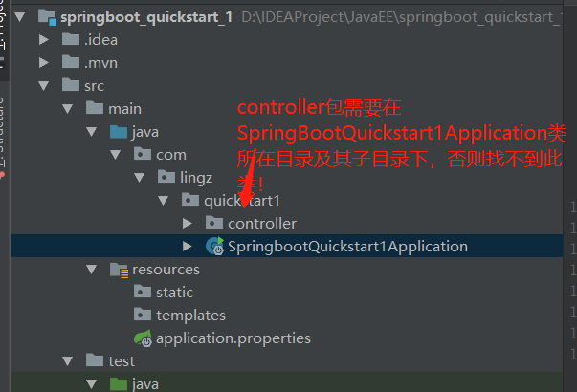Select the src folder label

[x=94, y=86]
